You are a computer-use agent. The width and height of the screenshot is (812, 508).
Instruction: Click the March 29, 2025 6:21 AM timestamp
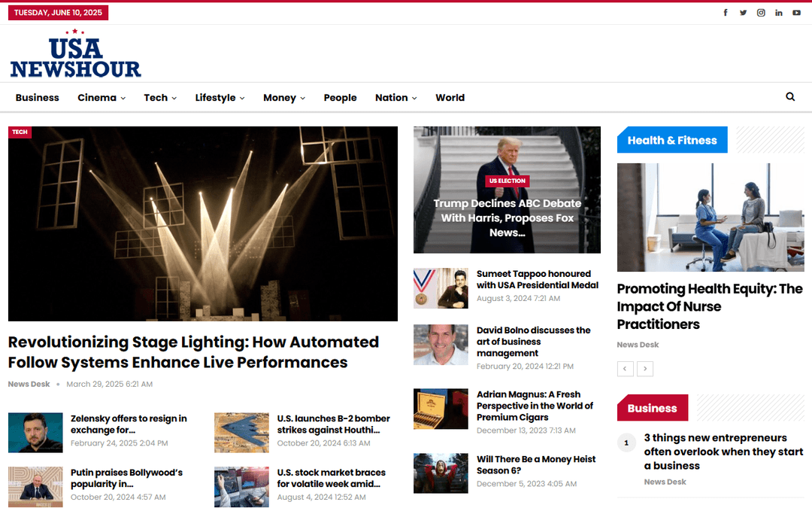109,384
